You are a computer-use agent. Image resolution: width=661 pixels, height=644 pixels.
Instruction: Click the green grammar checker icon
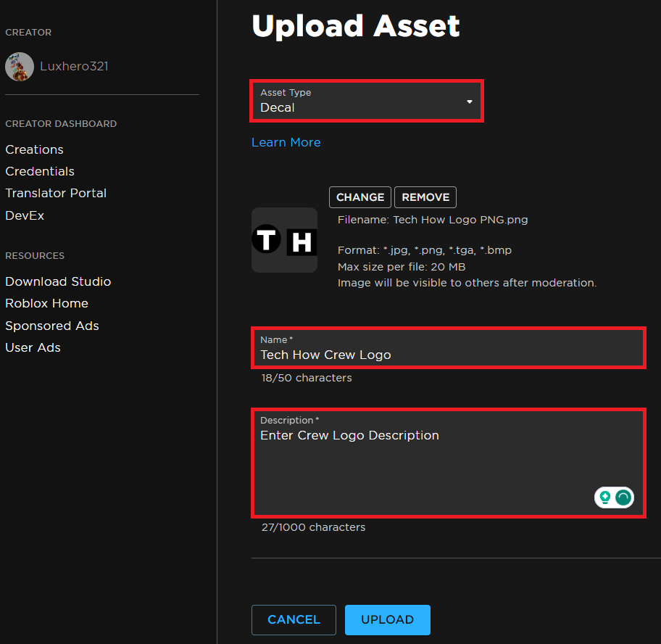(x=623, y=498)
